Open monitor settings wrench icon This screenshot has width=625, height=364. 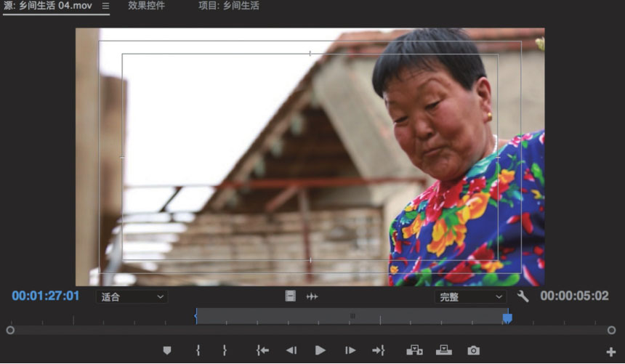523,296
